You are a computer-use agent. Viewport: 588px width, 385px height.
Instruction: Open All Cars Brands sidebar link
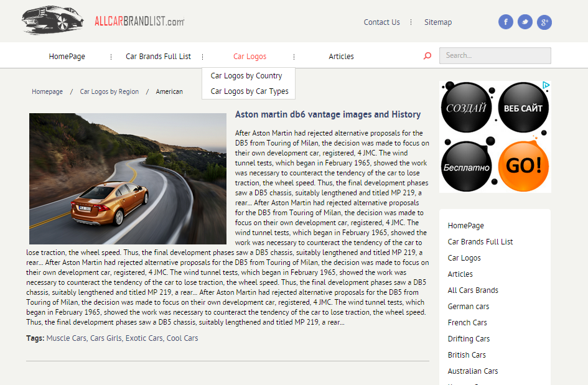coord(473,290)
